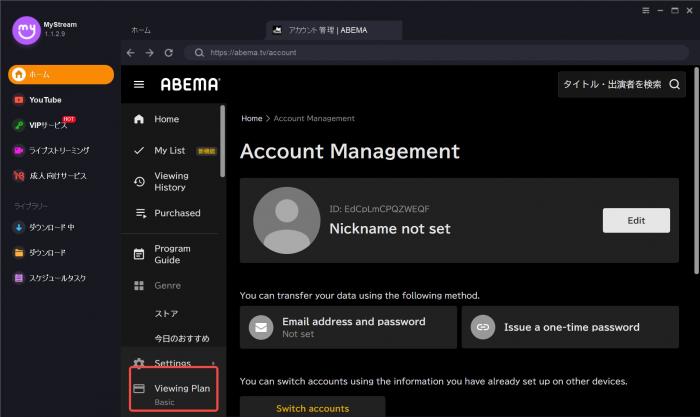This screenshot has height=417, width=700.
Task: Open the app hamburger menu in title bar
Action: point(646,10)
